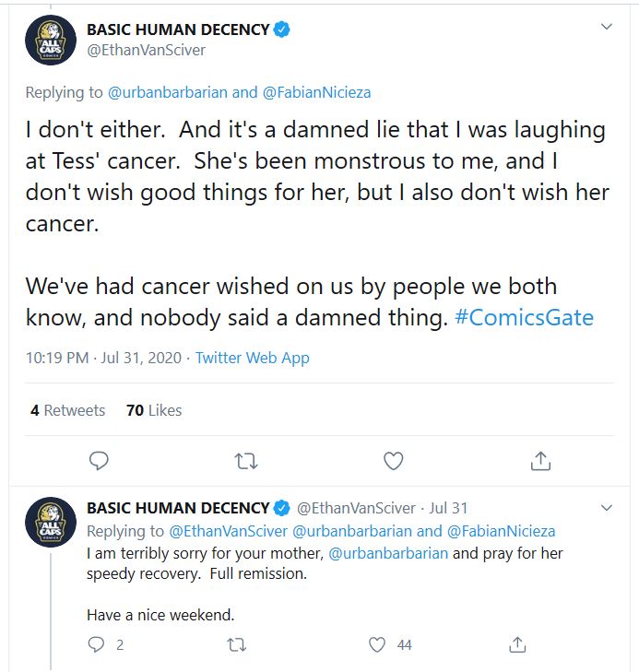Open the Jul 31 timestamp on the reply

click(448, 508)
